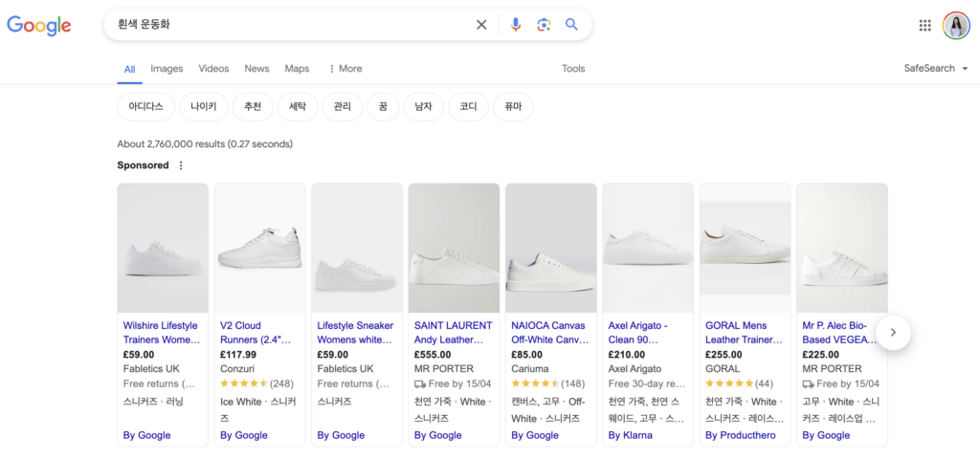The width and height of the screenshot is (980, 459).
Task: Open SAINT LAURENT Andy Leather title link
Action: (x=453, y=333)
